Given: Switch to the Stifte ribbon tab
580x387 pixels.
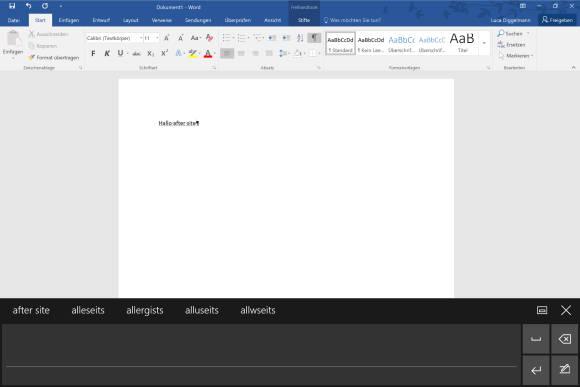Looking at the screenshot, I should [304, 20].
